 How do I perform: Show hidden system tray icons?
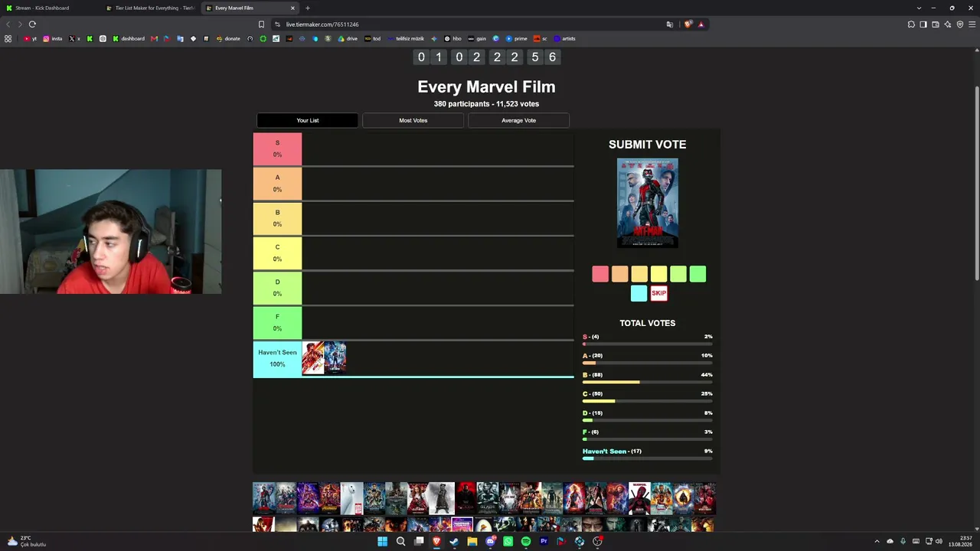(x=877, y=541)
